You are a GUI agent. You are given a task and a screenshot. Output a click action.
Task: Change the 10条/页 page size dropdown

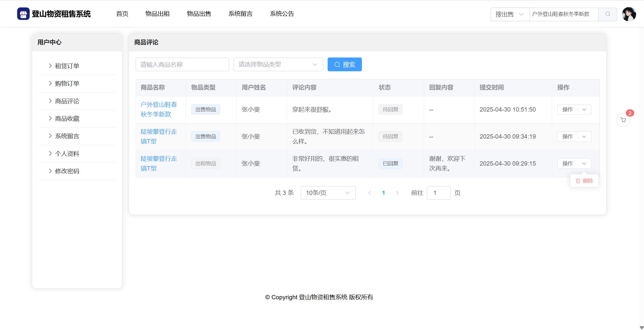point(328,193)
